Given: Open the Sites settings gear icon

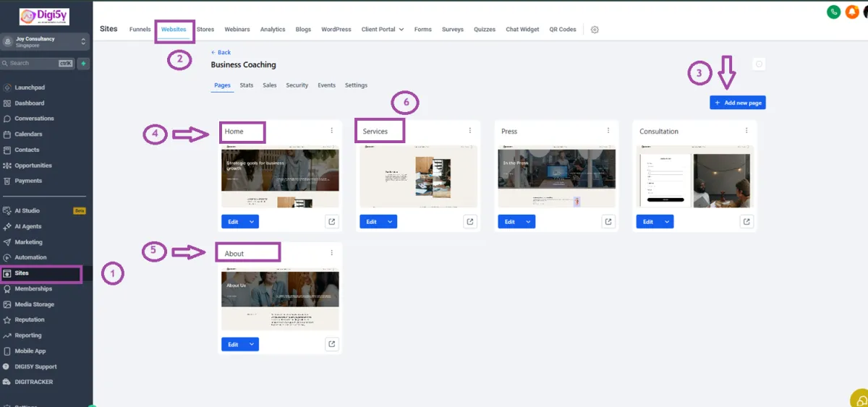Looking at the screenshot, I should click(x=595, y=30).
